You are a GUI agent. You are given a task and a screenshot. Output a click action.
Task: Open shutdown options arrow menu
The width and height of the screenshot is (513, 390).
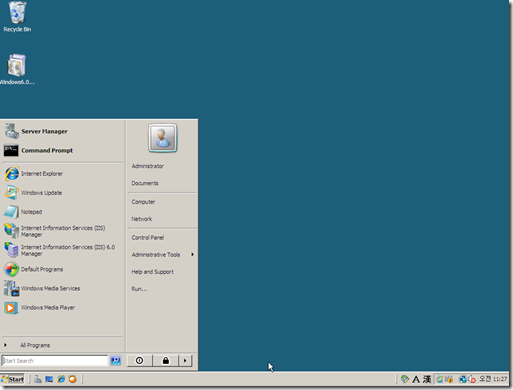click(x=185, y=360)
